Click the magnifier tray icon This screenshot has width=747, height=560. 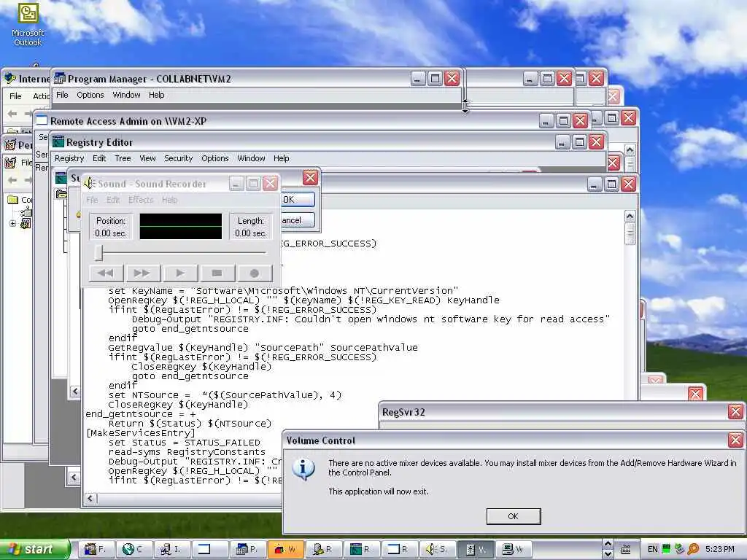(693, 549)
